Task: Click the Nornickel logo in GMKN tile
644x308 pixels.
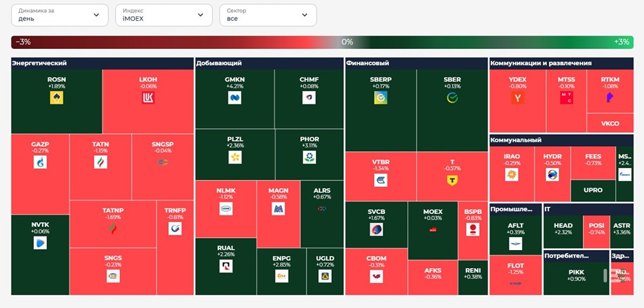Action: click(234, 97)
